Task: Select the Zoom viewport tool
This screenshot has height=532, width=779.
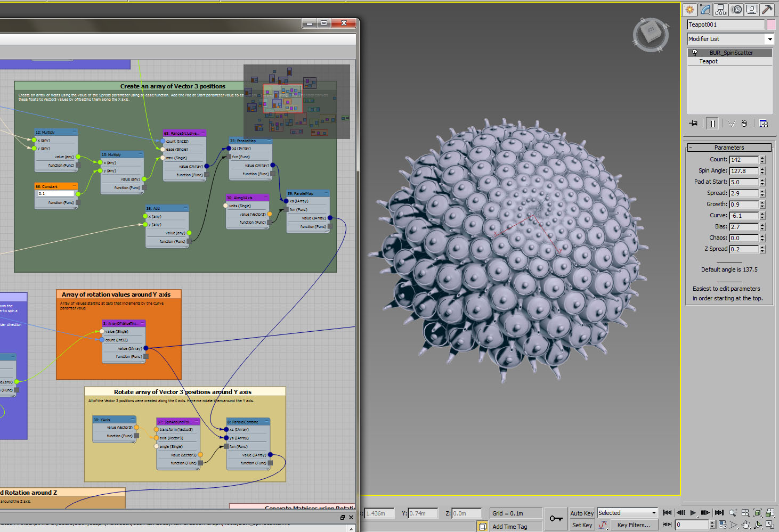Action: 734,513
